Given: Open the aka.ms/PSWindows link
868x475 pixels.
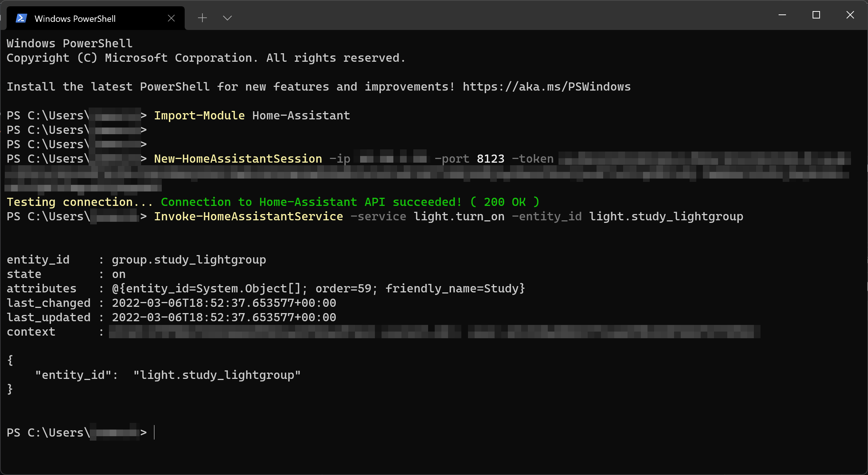Looking at the screenshot, I should 546,86.
